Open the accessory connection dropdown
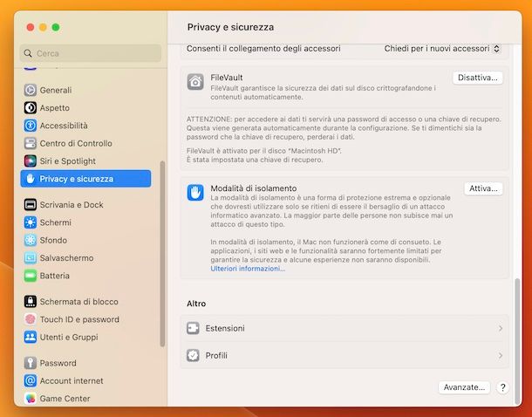Viewport: 532px width, 417px height. 442,49
